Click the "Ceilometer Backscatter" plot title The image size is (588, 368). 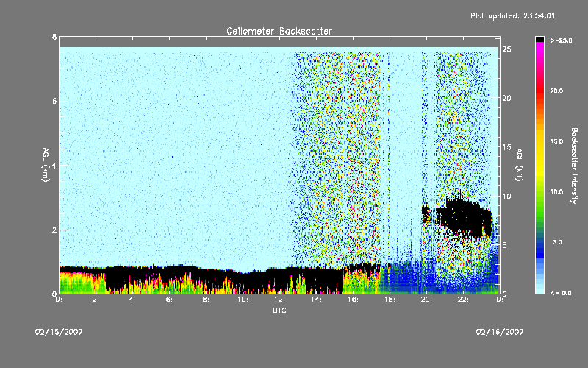[279, 31]
